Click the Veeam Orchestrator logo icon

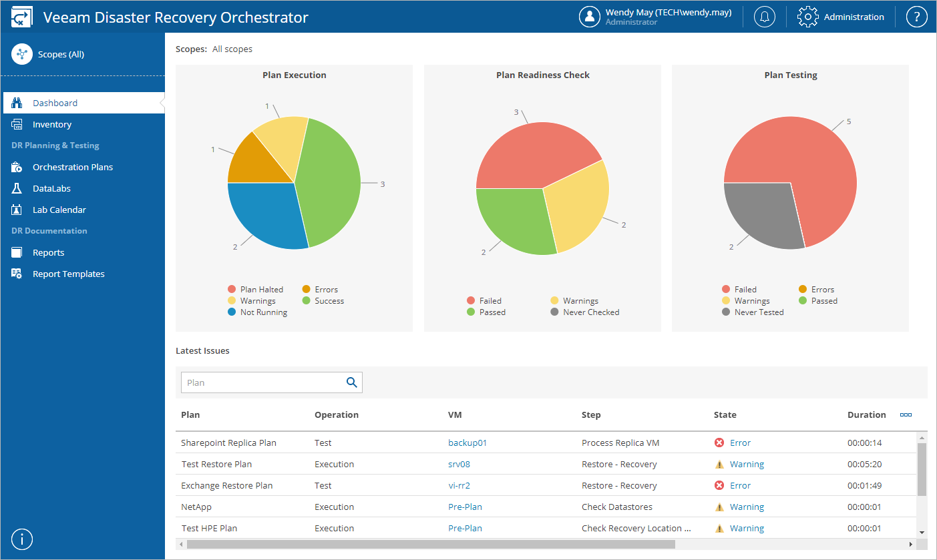click(x=22, y=17)
